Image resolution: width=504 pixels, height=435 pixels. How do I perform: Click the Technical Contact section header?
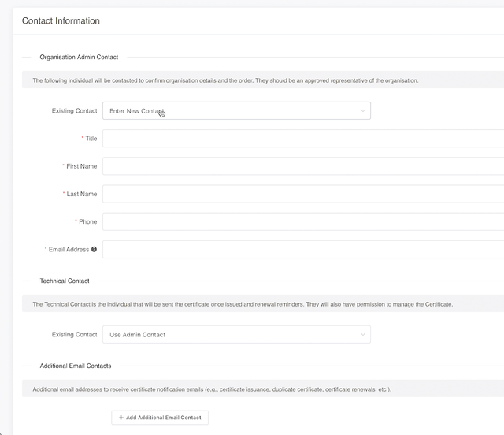click(65, 281)
